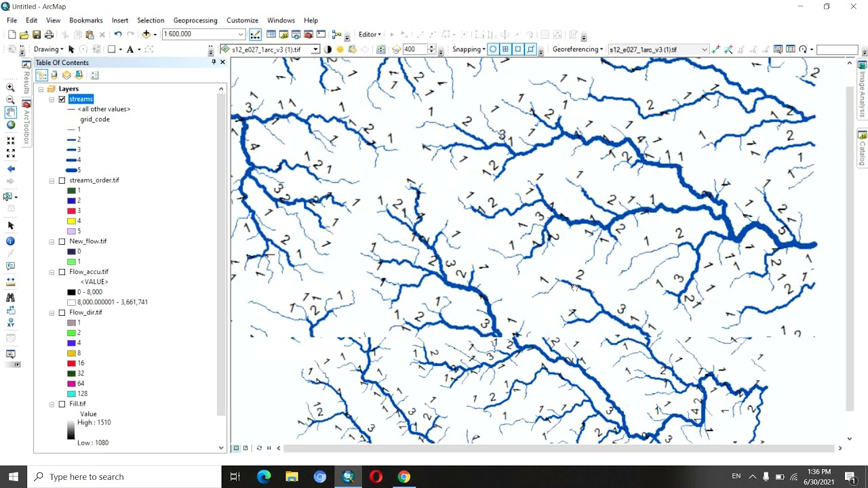This screenshot has width=868, height=488.
Task: Create a new map document
Action: point(12,35)
